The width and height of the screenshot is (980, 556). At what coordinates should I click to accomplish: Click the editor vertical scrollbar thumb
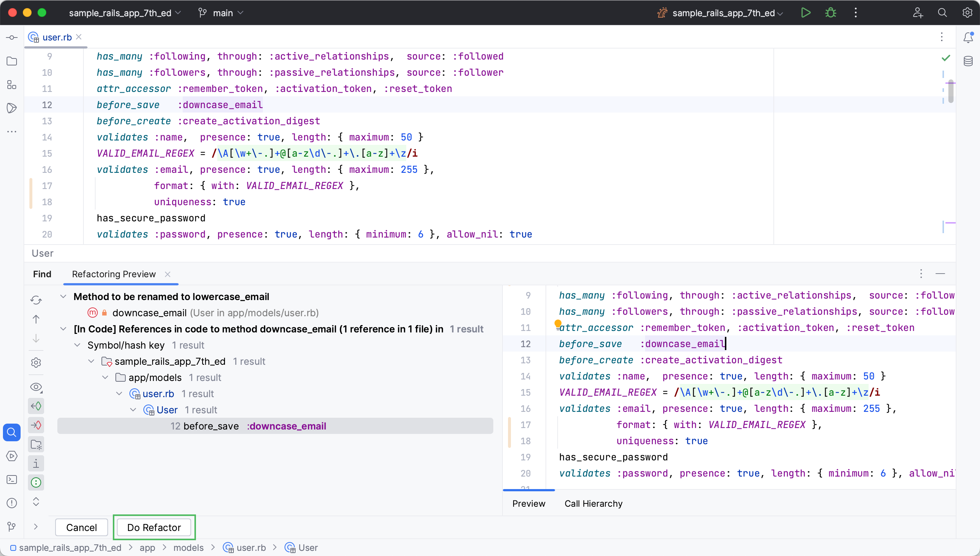coord(951,92)
